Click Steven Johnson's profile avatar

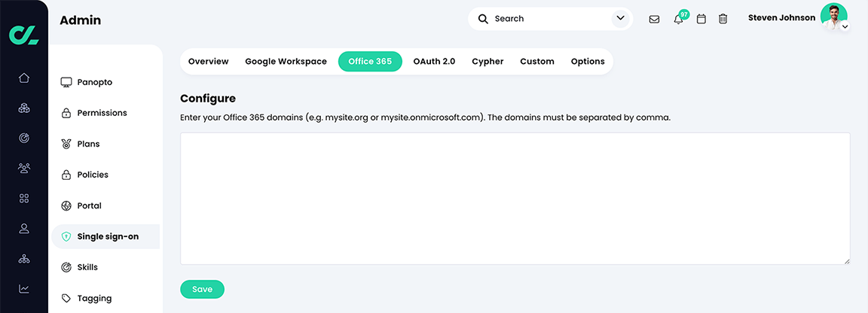click(833, 17)
